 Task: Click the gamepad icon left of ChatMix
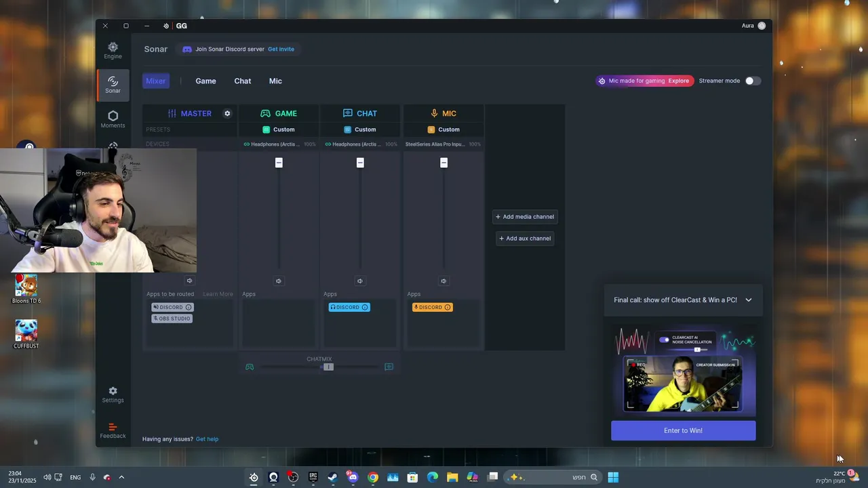pos(250,367)
